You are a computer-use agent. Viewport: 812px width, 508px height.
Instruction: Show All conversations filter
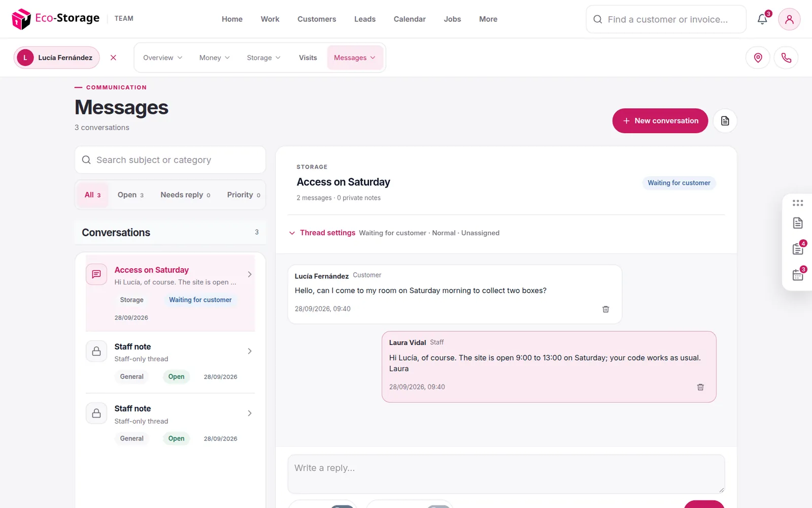92,195
